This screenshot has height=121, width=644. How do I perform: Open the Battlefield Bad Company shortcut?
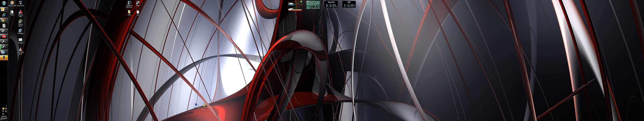129,4
